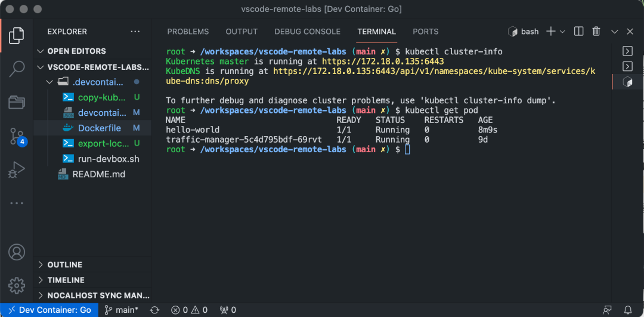Switch to the PROBLEMS tab
This screenshot has height=317, width=644.
coord(188,32)
